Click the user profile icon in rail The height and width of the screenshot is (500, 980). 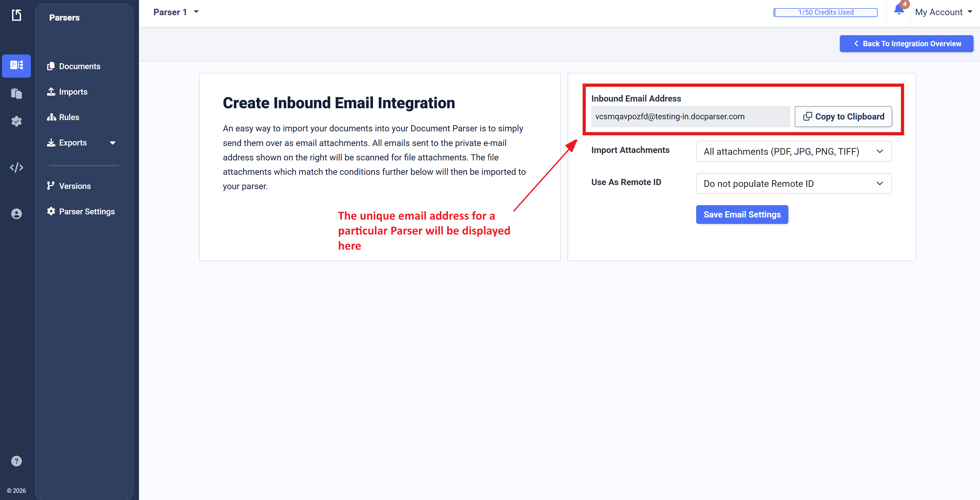[16, 214]
